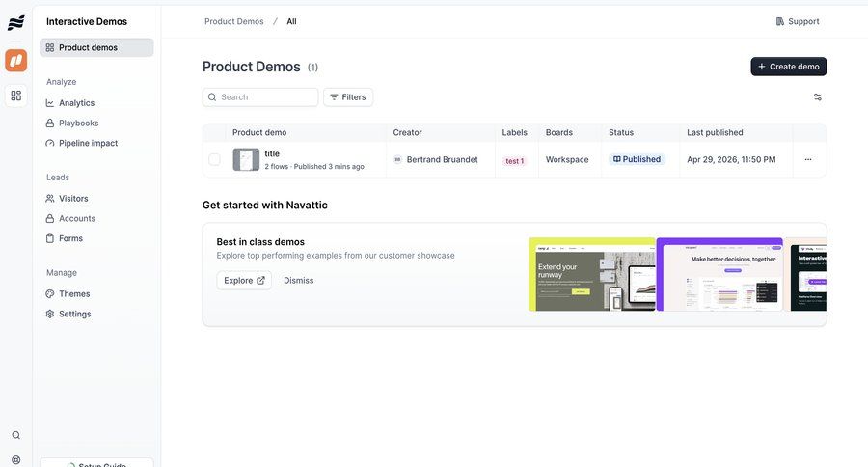The width and height of the screenshot is (868, 467).
Task: Dismiss the Best in class demos card
Action: [298, 281]
